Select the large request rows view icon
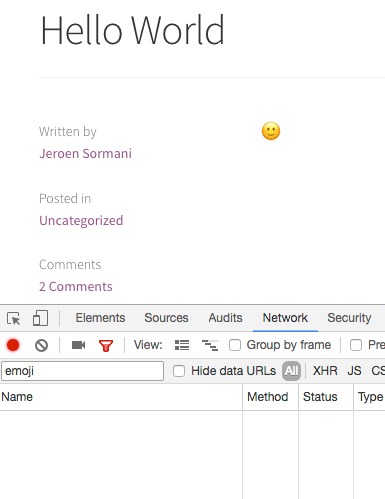 click(182, 345)
